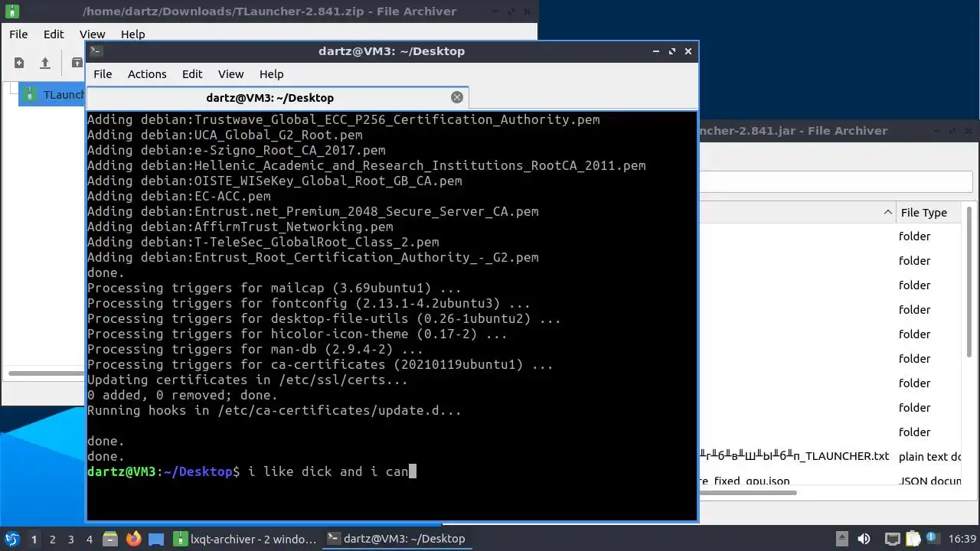Click the horizontal scrollbar in zip archiver window

[46, 373]
